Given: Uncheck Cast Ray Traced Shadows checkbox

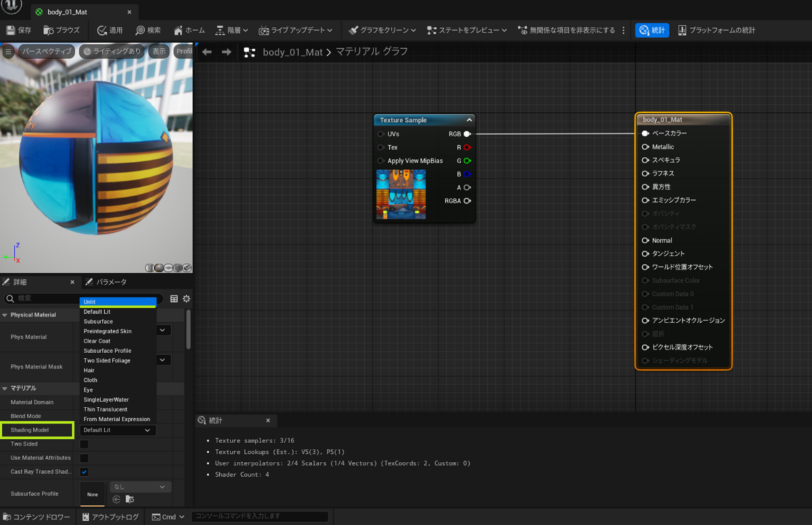Looking at the screenshot, I should coord(84,472).
